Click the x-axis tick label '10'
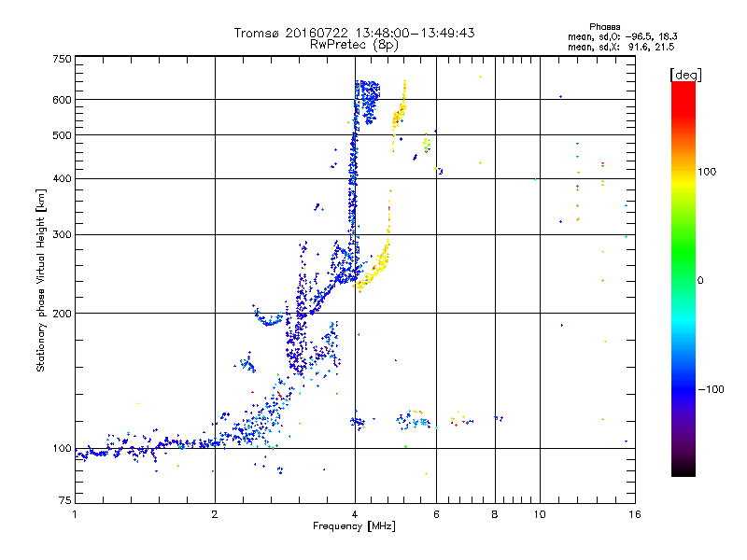The width and height of the screenshot is (747, 560). tap(540, 514)
